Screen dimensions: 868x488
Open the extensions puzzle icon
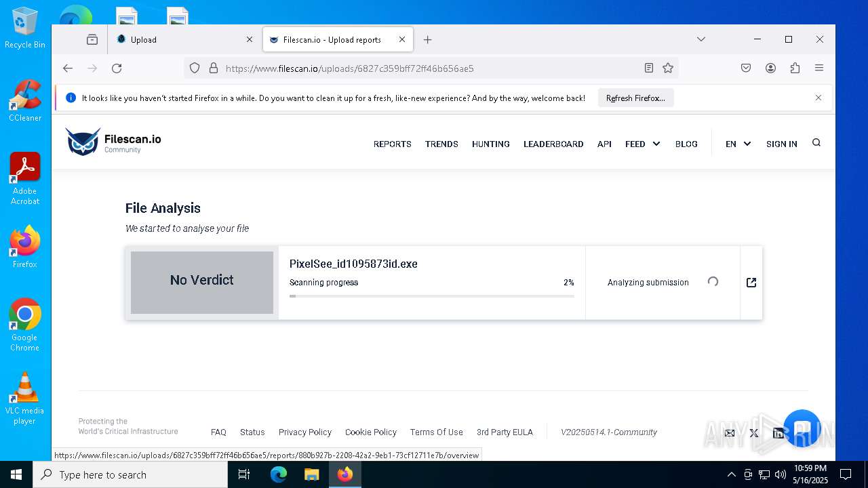[795, 68]
